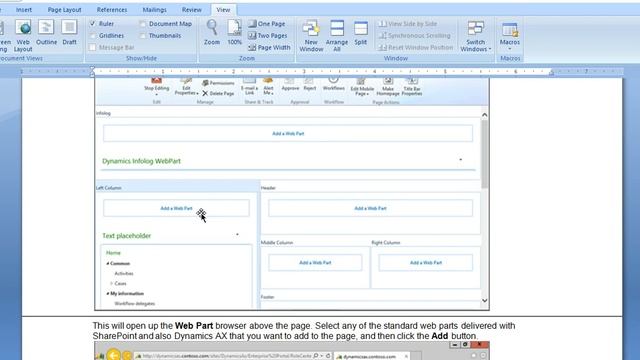The image size is (640, 360).
Task: Arrange All windows
Action: tap(337, 36)
